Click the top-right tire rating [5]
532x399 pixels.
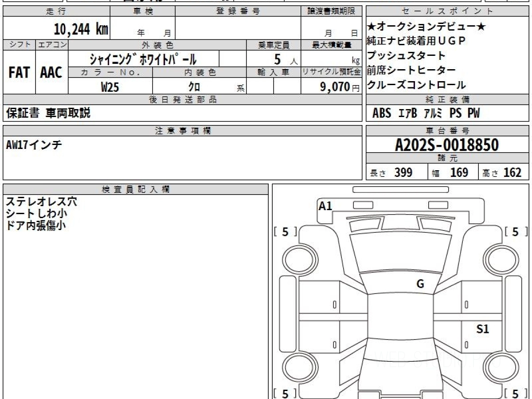(515, 231)
